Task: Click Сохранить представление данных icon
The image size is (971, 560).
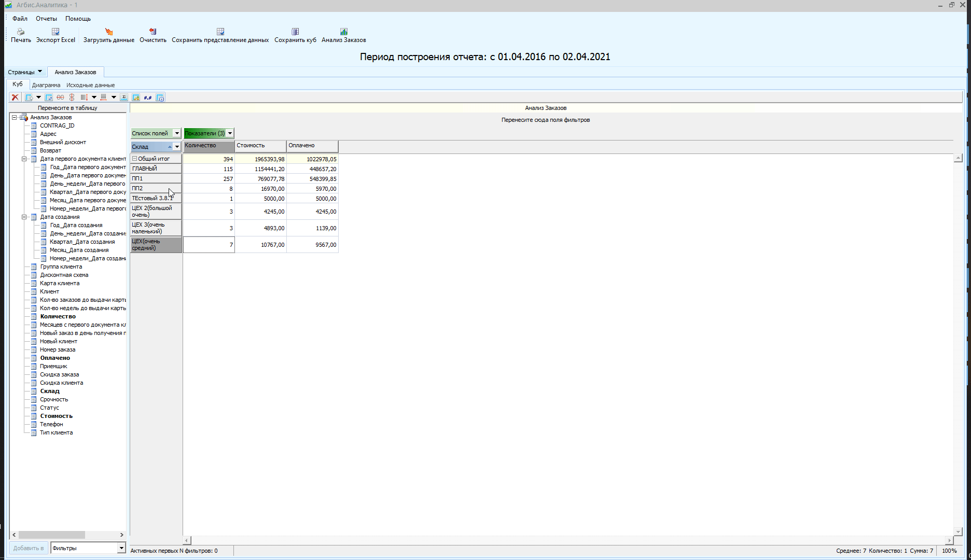Action: click(220, 32)
